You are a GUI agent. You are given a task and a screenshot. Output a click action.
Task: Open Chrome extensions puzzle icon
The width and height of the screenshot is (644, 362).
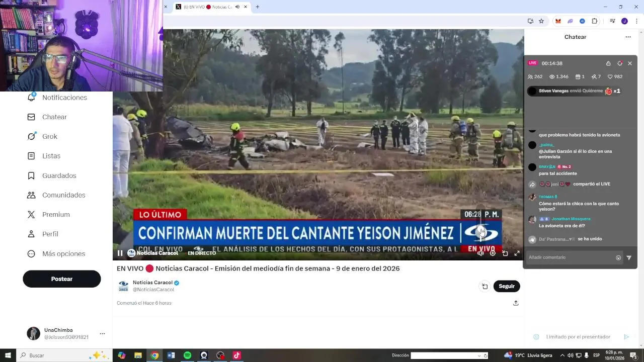[595, 21]
